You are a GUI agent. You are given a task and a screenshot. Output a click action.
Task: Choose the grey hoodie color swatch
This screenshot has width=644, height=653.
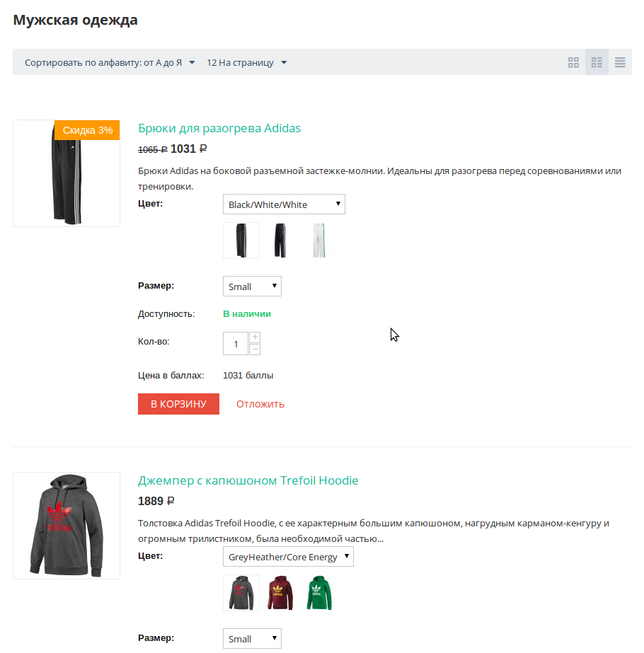point(241,593)
